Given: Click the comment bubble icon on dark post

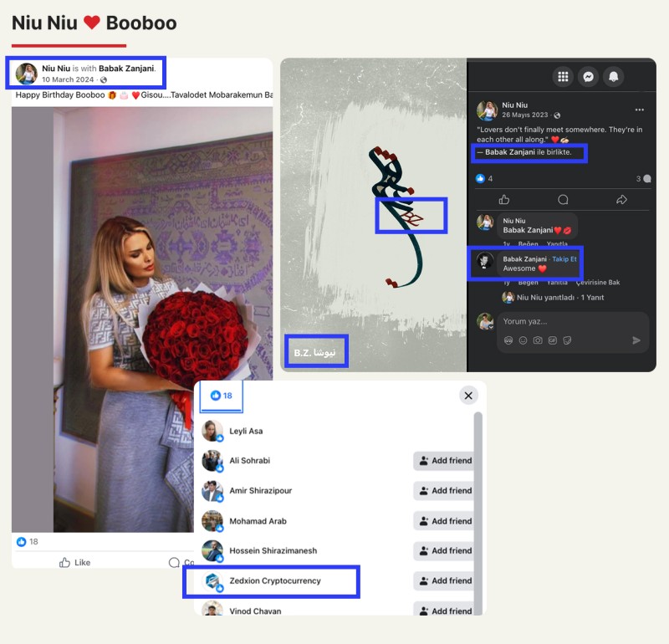Looking at the screenshot, I should pyautogui.click(x=563, y=200).
